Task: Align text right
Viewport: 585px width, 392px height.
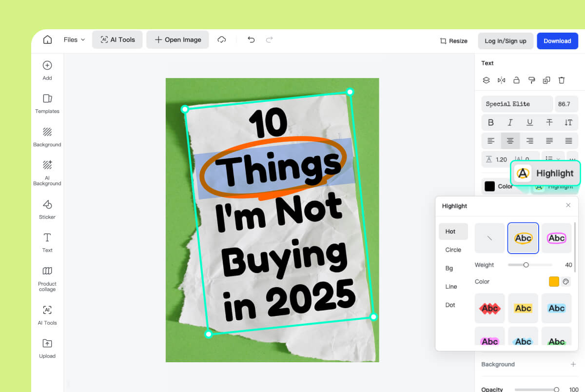Action: click(530, 141)
